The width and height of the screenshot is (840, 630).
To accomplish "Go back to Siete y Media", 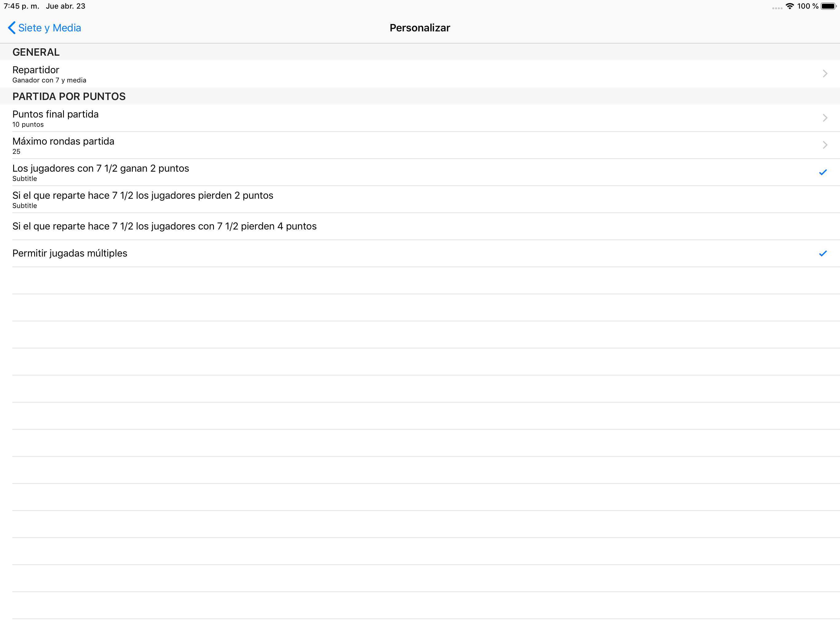I will click(x=45, y=28).
